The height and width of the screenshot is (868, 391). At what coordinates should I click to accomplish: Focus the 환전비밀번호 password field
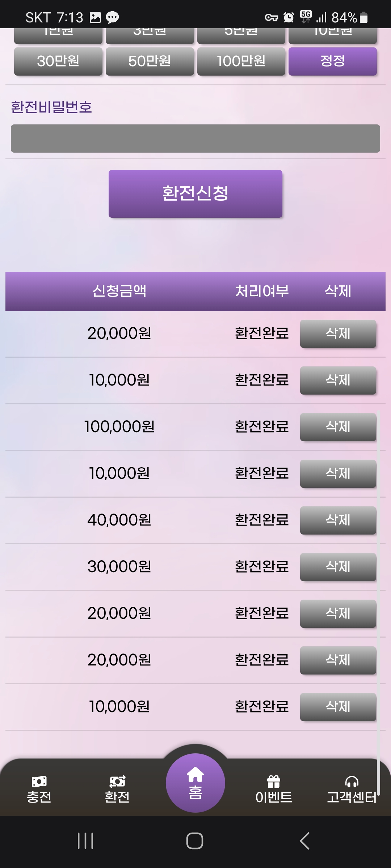195,139
